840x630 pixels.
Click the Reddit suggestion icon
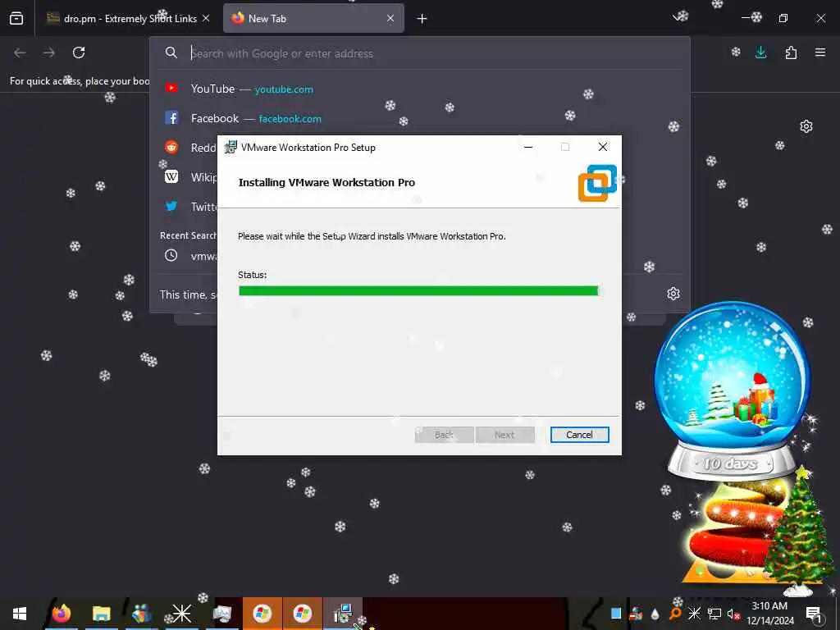point(171,147)
